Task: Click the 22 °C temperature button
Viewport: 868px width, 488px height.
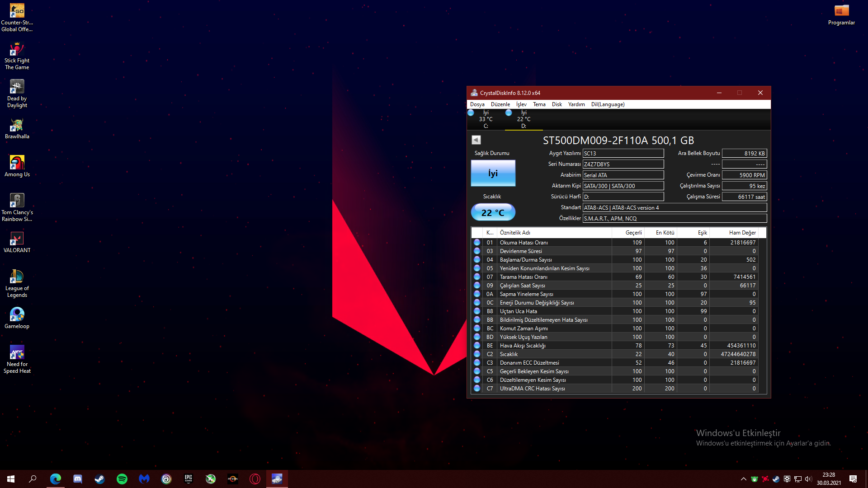Action: 493,212
